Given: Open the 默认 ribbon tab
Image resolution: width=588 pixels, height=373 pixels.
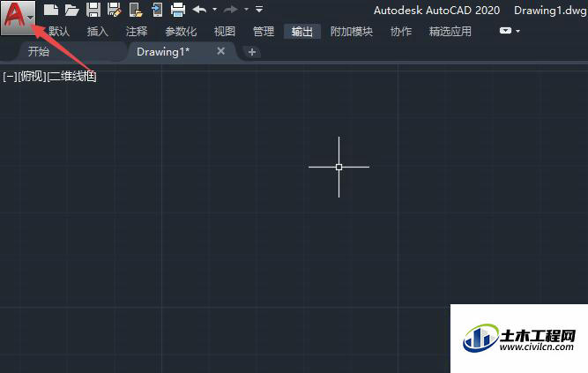Looking at the screenshot, I should (59, 32).
